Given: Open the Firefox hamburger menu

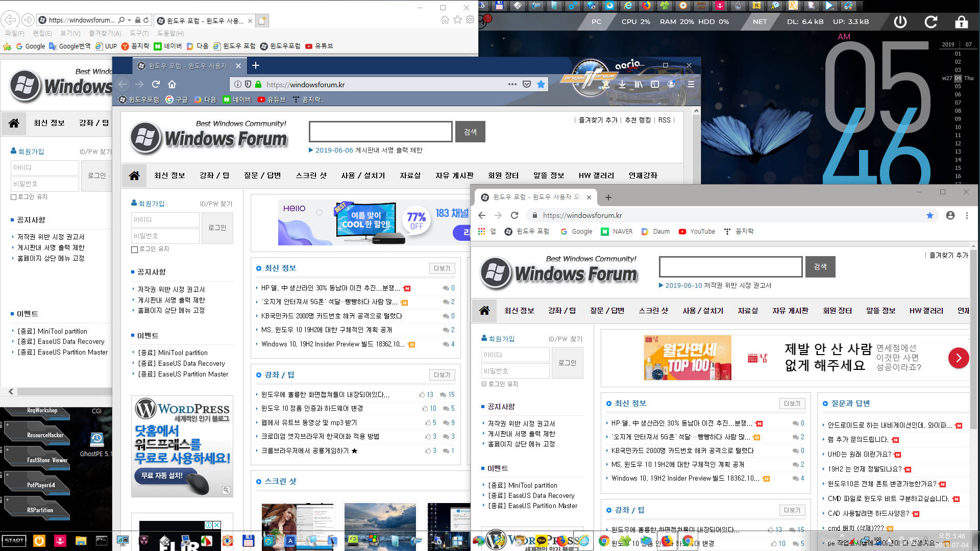Looking at the screenshot, I should [x=691, y=84].
